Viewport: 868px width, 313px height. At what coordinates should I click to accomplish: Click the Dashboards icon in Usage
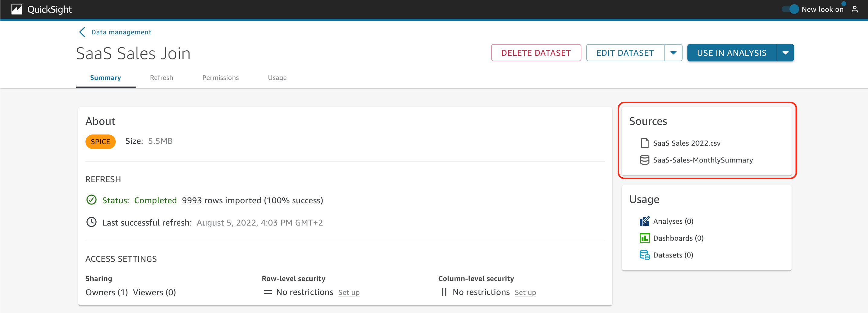pos(644,238)
